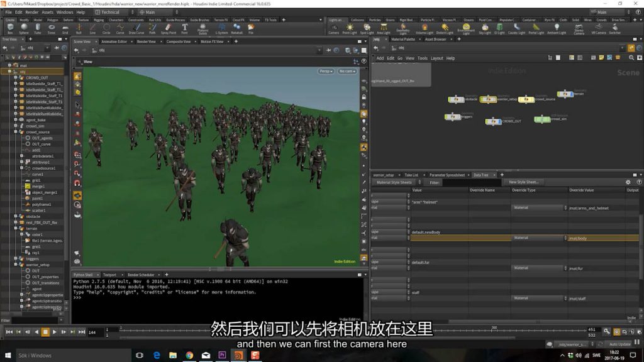
Task: Open the Crowds shelf tab
Action: pos(601,19)
